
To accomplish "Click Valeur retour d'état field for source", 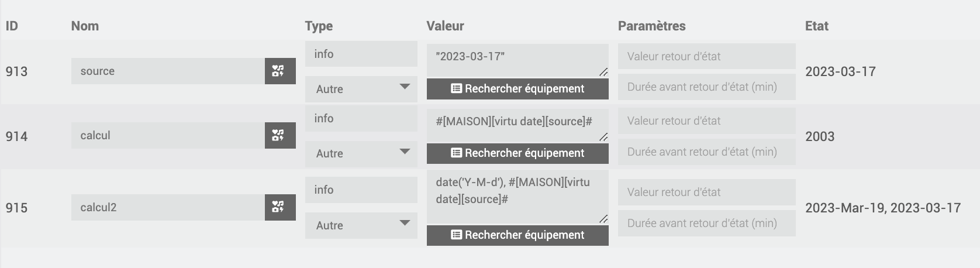I will coord(707,57).
